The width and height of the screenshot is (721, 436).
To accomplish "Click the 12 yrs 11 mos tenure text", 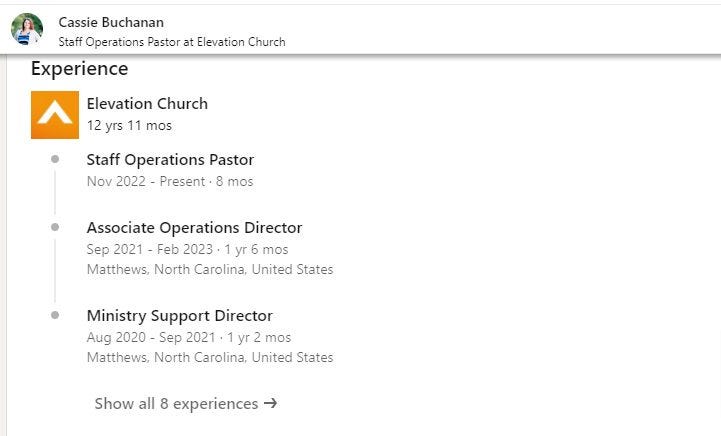I will click(129, 126).
